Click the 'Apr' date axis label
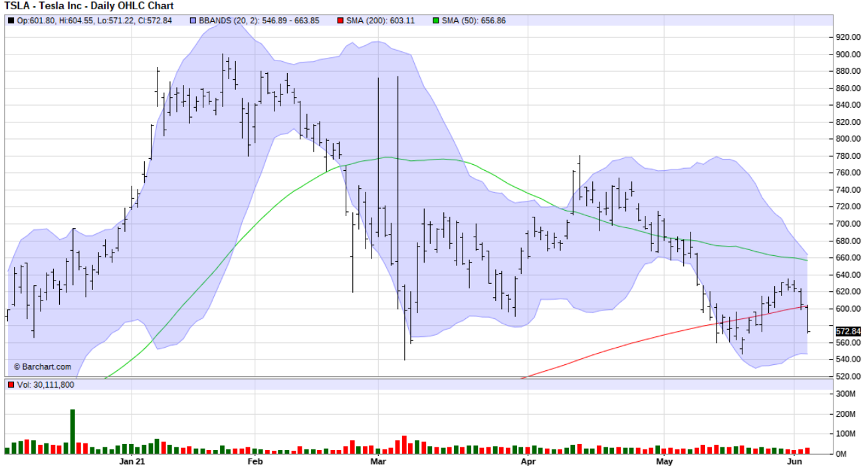868x468 pixels. (x=528, y=461)
